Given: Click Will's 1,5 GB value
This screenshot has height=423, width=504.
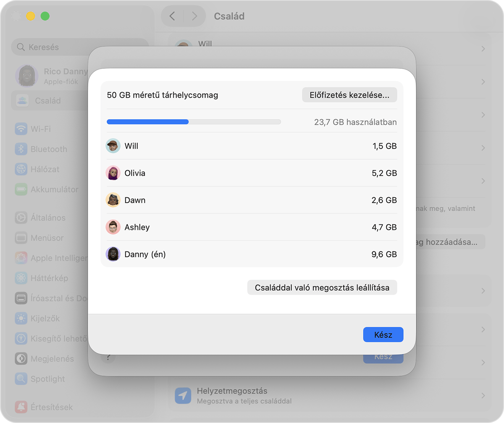Looking at the screenshot, I should click(384, 146).
